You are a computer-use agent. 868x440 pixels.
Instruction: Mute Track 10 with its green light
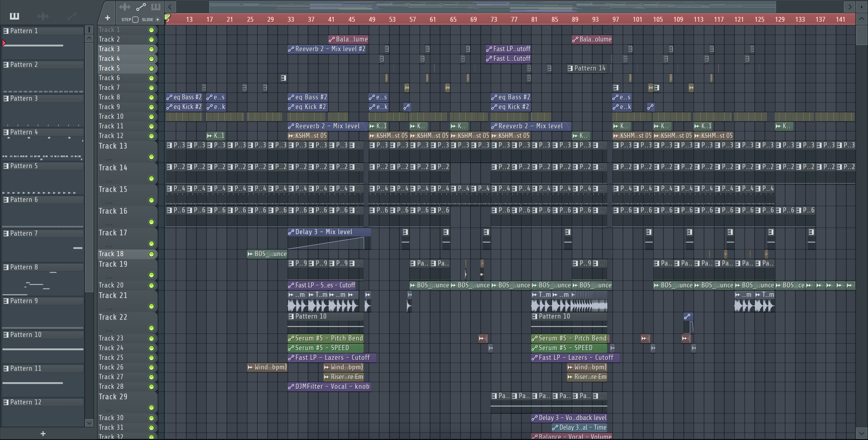[x=152, y=117]
